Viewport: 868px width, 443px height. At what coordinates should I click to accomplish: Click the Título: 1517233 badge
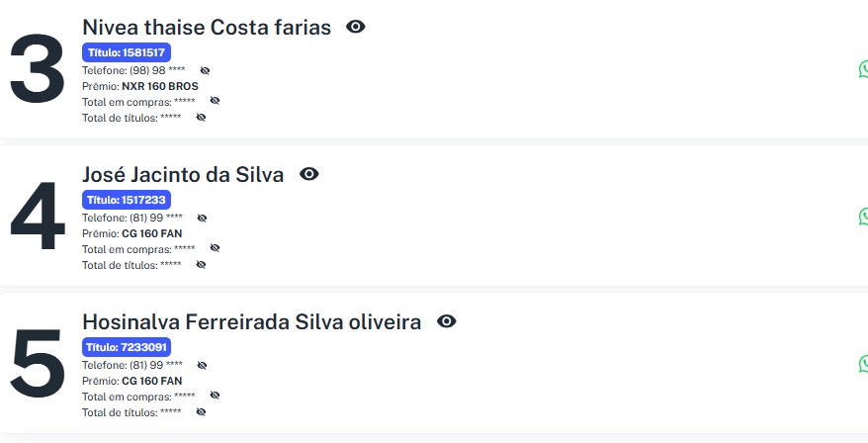[x=127, y=200]
